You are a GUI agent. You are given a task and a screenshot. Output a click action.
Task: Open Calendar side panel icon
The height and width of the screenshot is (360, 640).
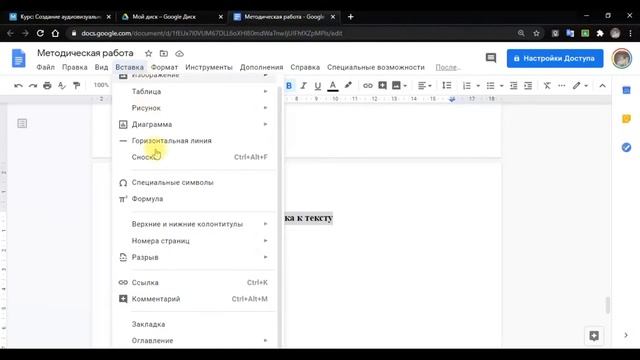(626, 90)
